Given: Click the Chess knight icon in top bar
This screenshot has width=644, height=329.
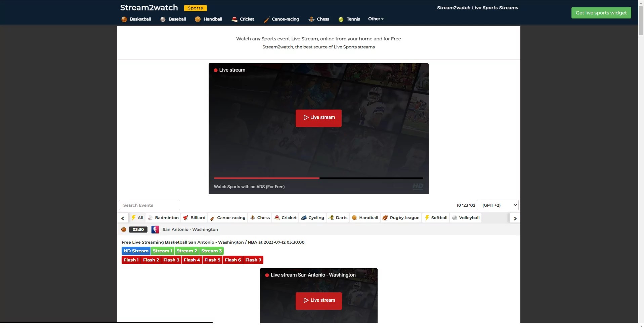Looking at the screenshot, I should click(311, 19).
